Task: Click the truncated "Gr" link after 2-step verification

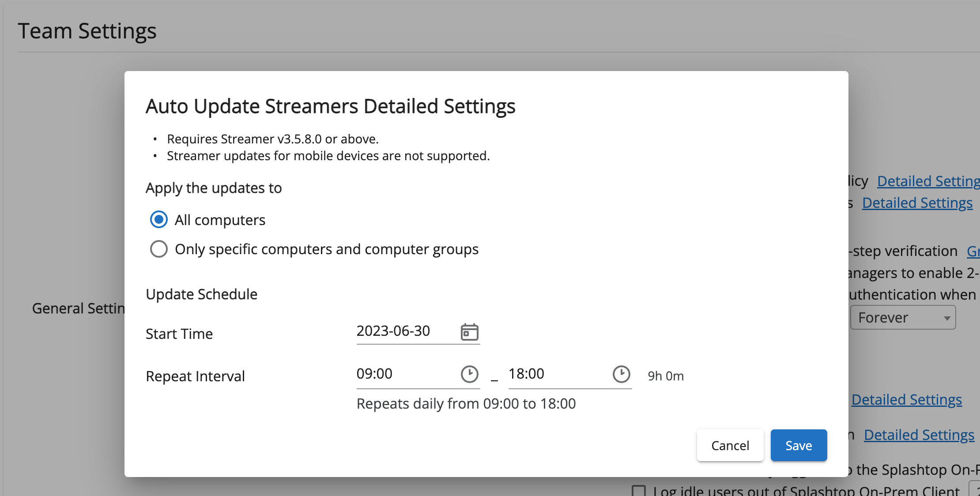Action: click(974, 251)
